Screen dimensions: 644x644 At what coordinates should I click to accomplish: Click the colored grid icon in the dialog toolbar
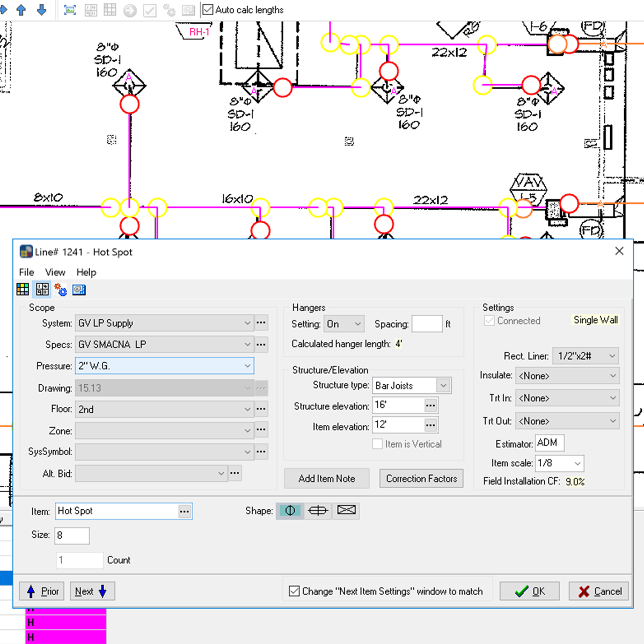pos(23,289)
